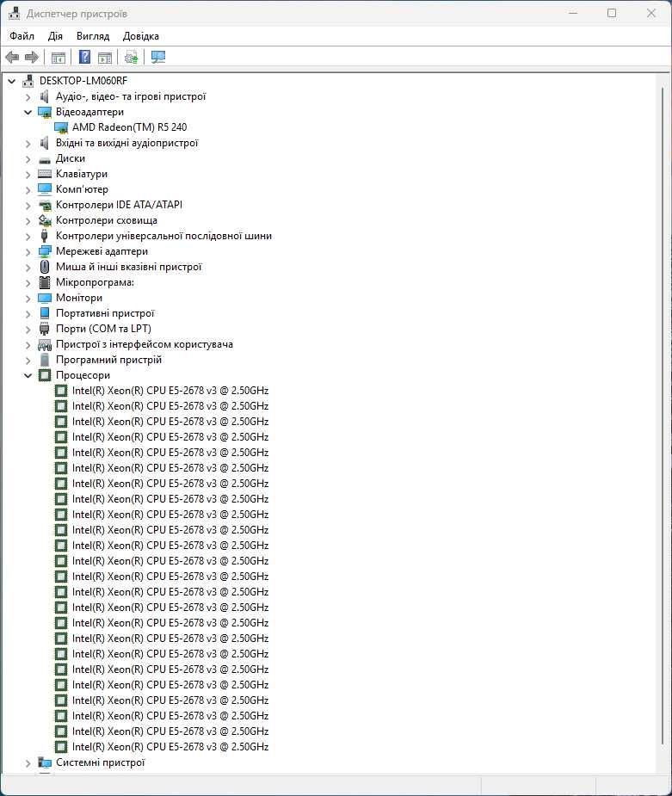Click the icon beside Контролери IDE ATA/ATAPI
This screenshot has width=672, height=796.
point(45,205)
